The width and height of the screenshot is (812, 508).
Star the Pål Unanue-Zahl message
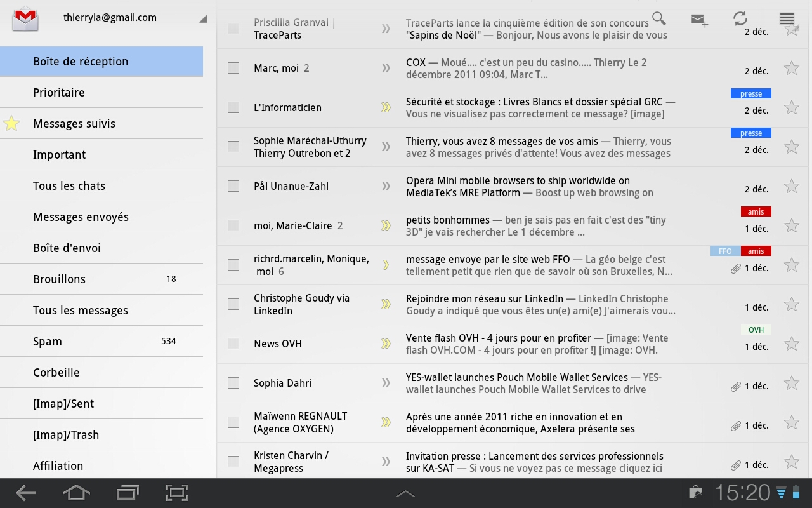(791, 186)
